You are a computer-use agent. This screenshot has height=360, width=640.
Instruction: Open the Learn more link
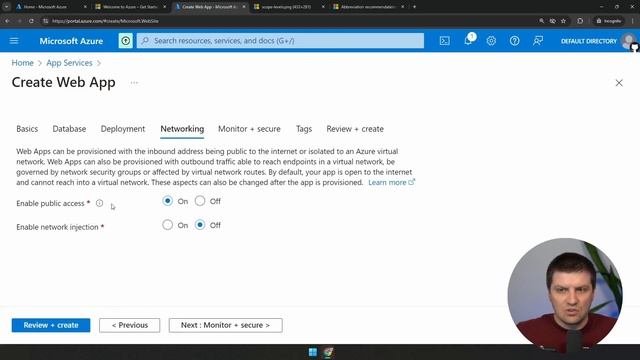click(x=391, y=182)
